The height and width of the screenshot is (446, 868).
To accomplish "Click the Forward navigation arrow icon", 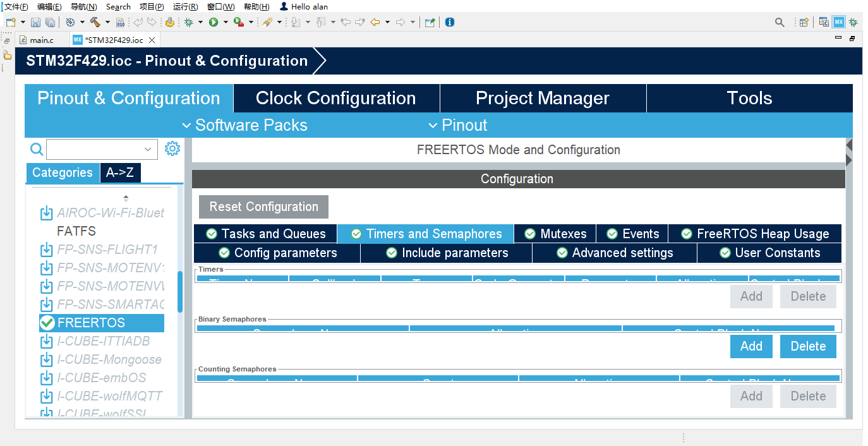I will point(400,22).
